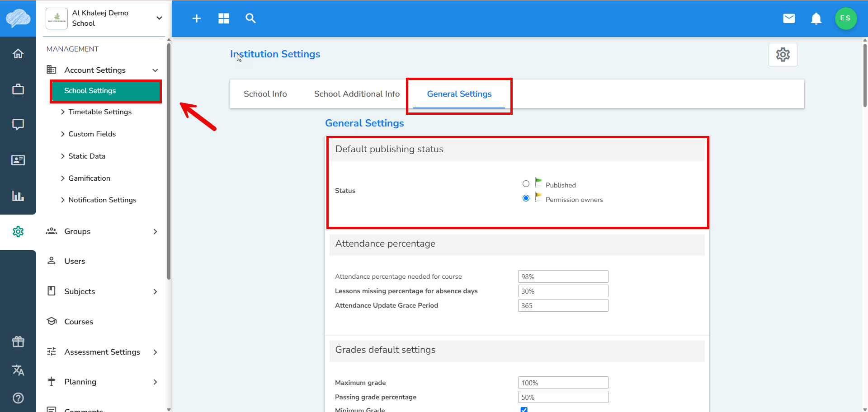Viewport: 868px width, 412px height.
Task: Click the Groups label in the sidebar
Action: [x=77, y=231]
